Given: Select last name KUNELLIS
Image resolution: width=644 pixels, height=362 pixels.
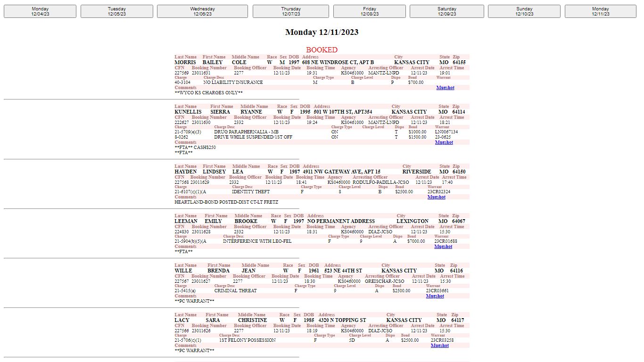Looking at the screenshot, I should (x=188, y=112).
